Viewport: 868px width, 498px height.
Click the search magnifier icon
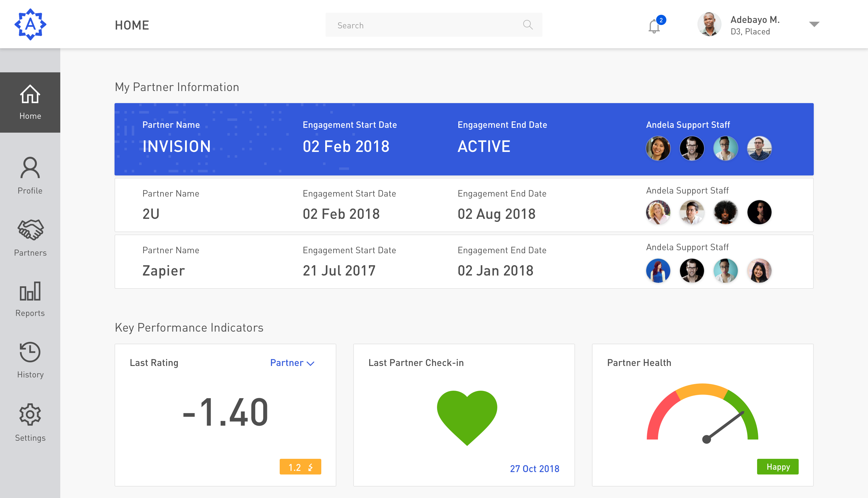[x=528, y=25]
